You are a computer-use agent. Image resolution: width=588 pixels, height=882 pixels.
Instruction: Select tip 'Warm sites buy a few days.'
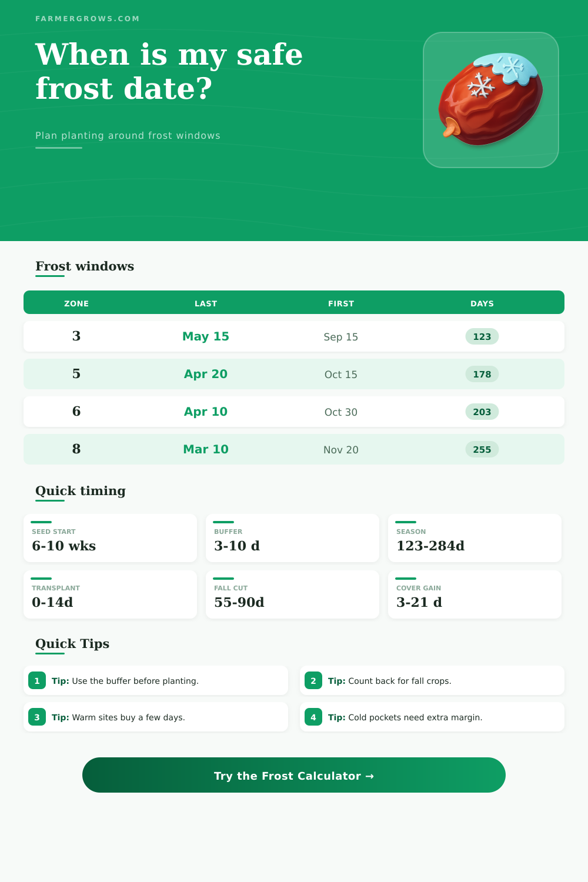156,717
